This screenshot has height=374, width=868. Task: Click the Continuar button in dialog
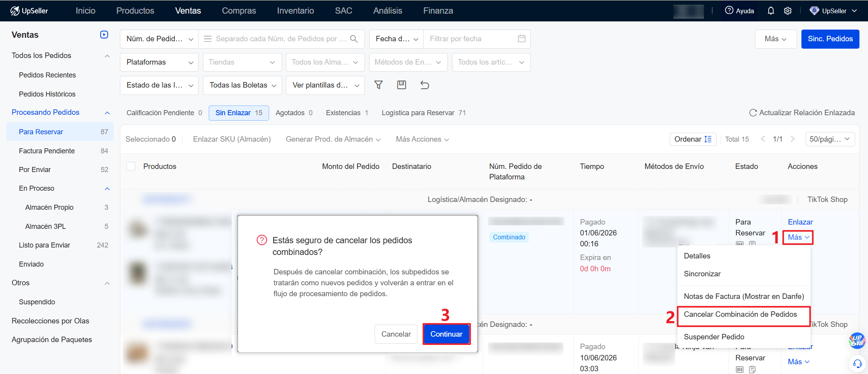[446, 334]
